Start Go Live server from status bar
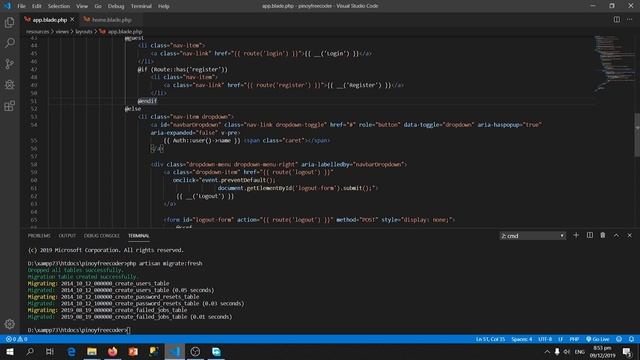The height and width of the screenshot is (360, 640). 598,339
